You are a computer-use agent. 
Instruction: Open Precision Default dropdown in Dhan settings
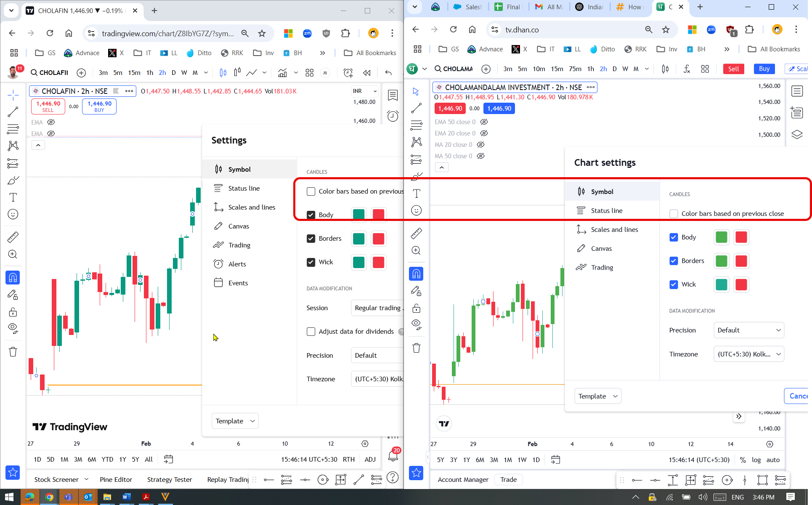tap(748, 330)
